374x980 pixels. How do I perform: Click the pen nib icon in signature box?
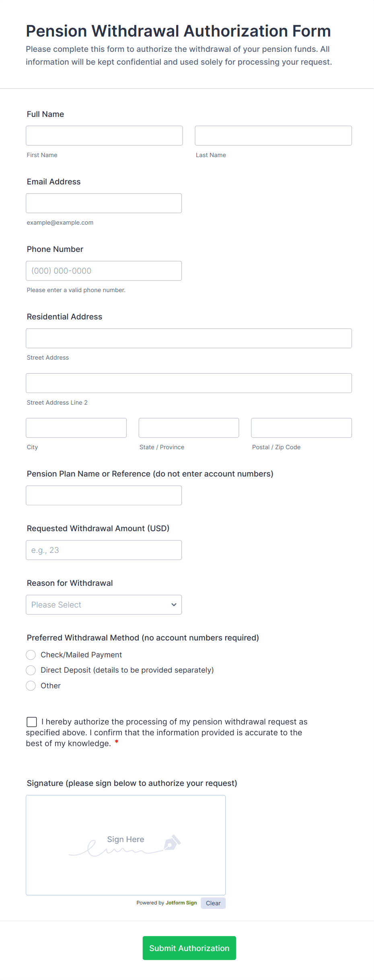[x=172, y=843]
